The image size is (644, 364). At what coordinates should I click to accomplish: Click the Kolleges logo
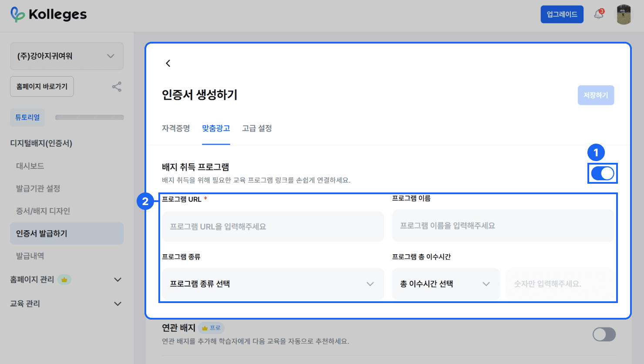[x=48, y=14]
